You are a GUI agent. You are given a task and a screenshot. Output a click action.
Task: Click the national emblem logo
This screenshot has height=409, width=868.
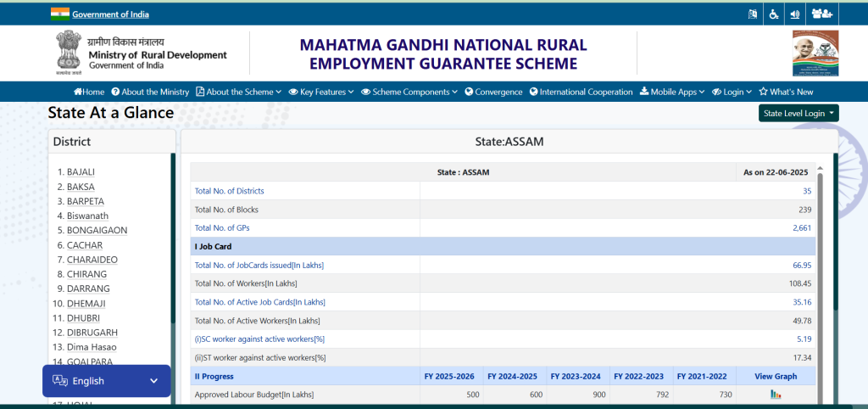tap(70, 53)
